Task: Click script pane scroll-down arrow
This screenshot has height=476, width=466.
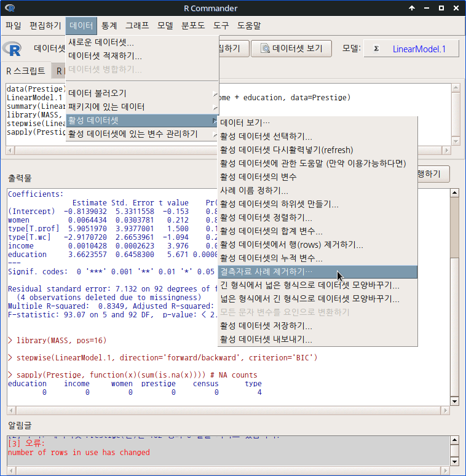Action: [456, 141]
